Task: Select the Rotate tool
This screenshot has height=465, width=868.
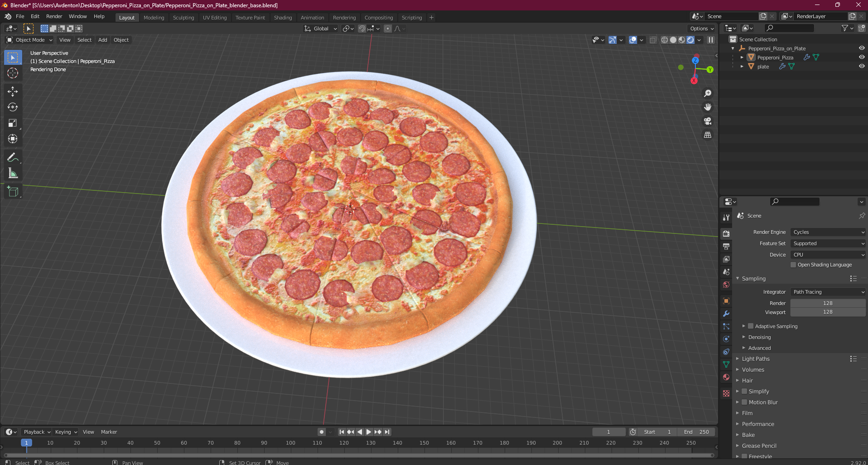Action: point(13,107)
